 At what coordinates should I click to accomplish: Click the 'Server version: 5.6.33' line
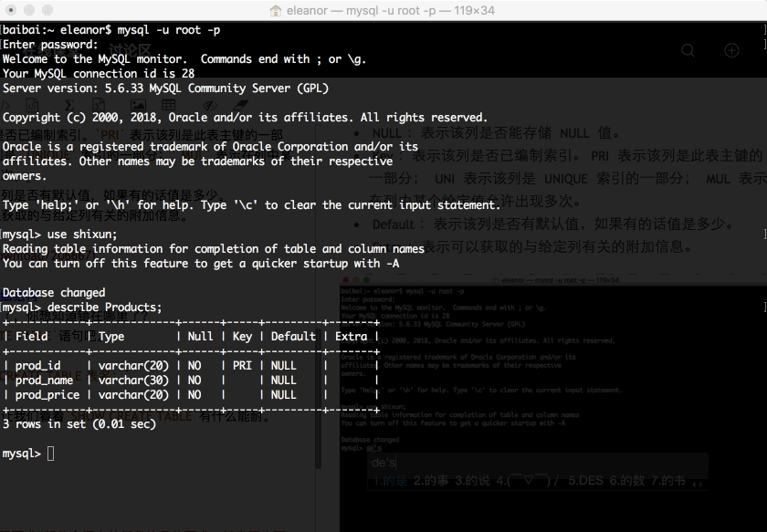pos(166,89)
